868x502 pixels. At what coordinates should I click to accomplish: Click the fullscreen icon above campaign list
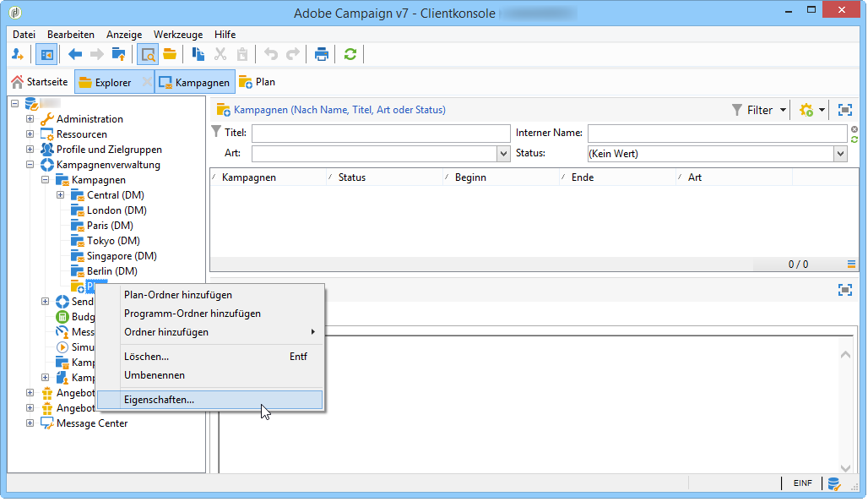coord(844,110)
